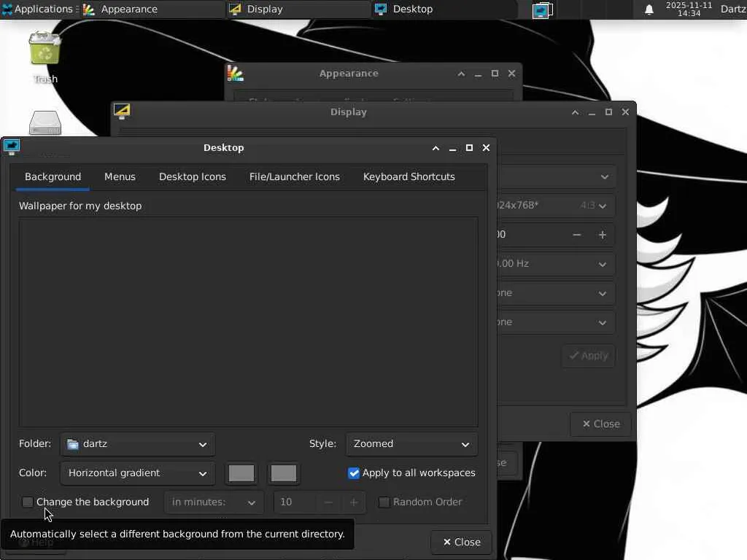Click the Dartz user label in panel
The image size is (747, 560).
pyautogui.click(x=733, y=9)
